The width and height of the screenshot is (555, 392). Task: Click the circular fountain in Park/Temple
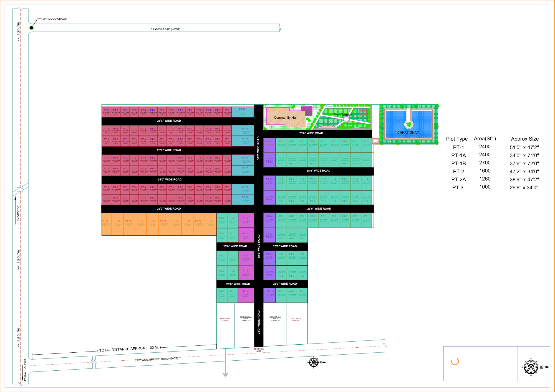[346, 119]
